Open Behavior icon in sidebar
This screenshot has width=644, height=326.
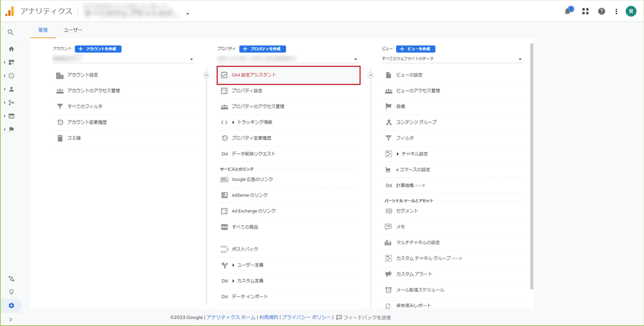coord(11,116)
